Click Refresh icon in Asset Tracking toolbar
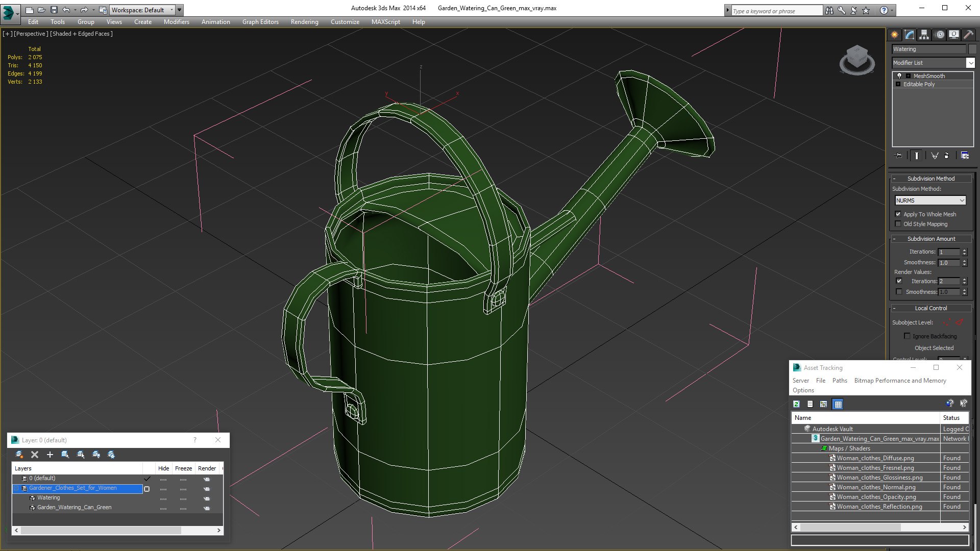 pyautogui.click(x=796, y=404)
